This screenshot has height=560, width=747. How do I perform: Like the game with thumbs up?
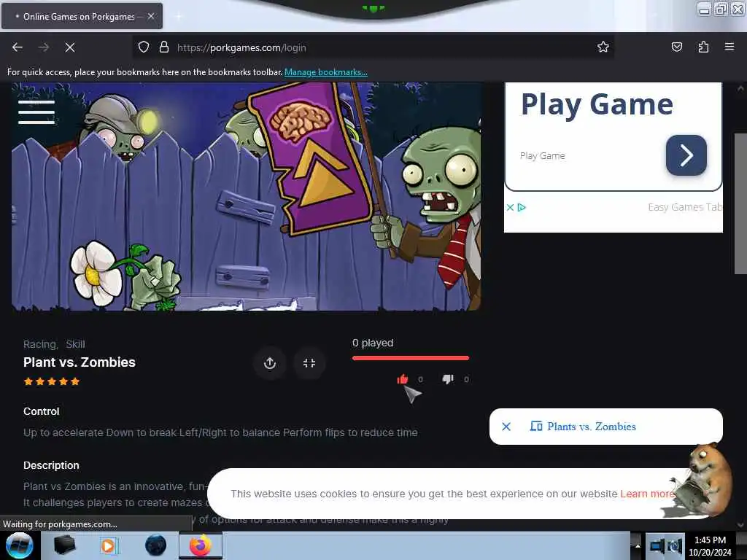point(403,379)
